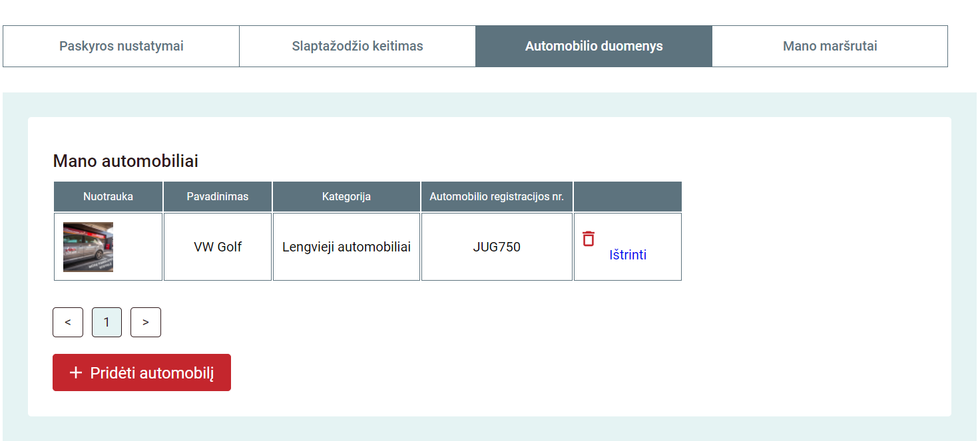Click the Ištrinti link for VW Golf

coord(627,255)
